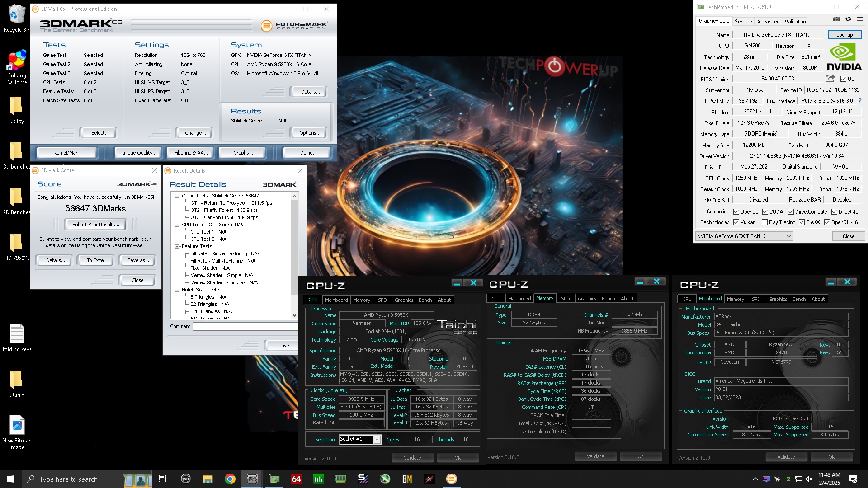Screen dimensions: 868x488
Task: Enable the Ray Tracing checkbox
Action: coord(764,222)
